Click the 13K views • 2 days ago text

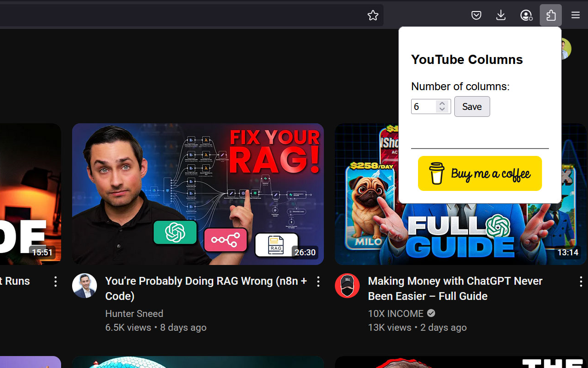pos(417,328)
